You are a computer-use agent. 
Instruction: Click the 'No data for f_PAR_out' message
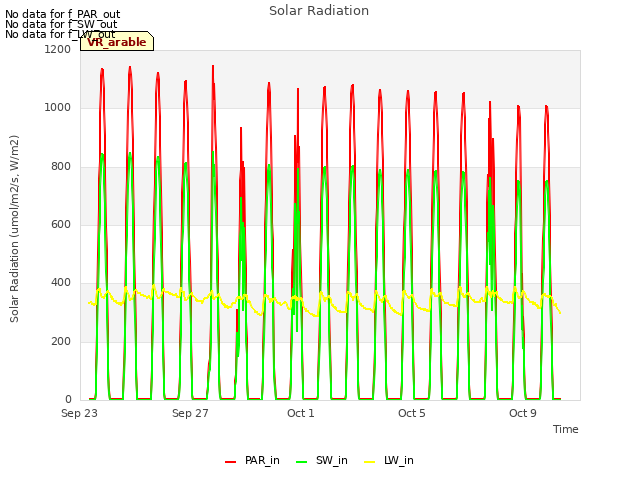62,14
